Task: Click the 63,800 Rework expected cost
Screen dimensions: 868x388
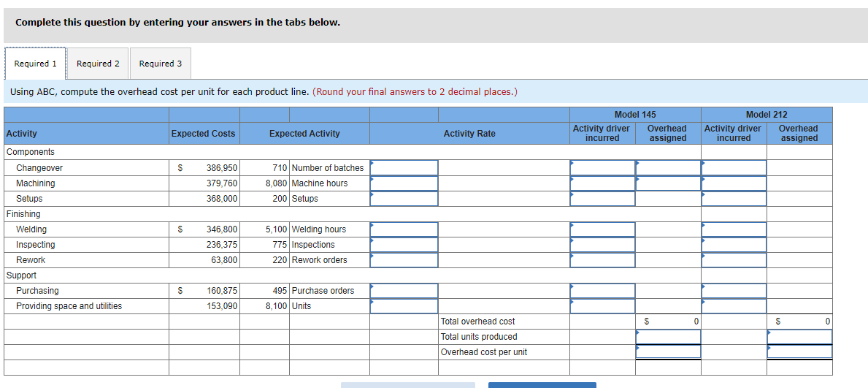Action: (224, 261)
